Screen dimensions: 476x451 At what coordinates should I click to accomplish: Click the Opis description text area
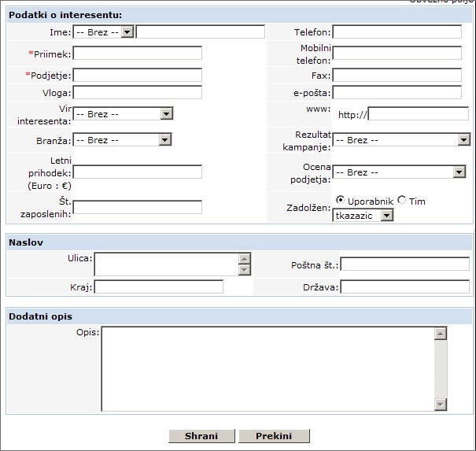(x=268, y=368)
